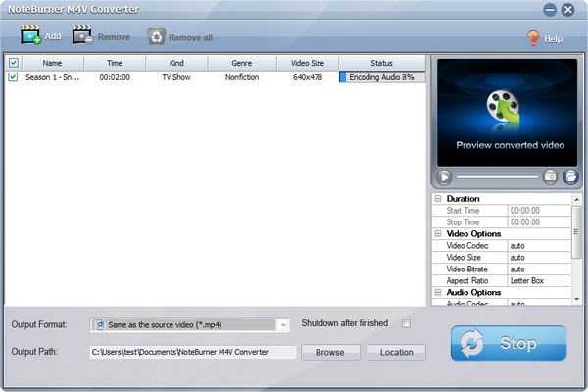The height and width of the screenshot is (392, 588).
Task: Collapse the Video Options section
Action: [438, 233]
